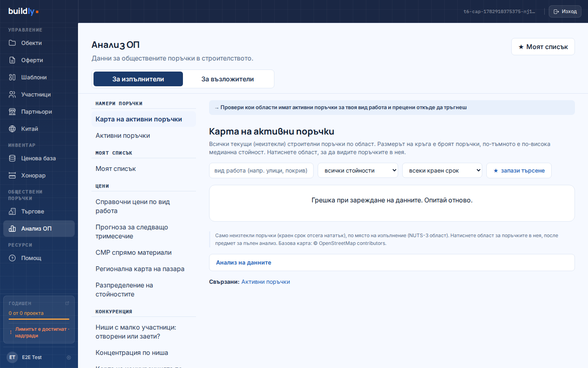
Task: Switch to За възложители tab
Action: (x=227, y=79)
